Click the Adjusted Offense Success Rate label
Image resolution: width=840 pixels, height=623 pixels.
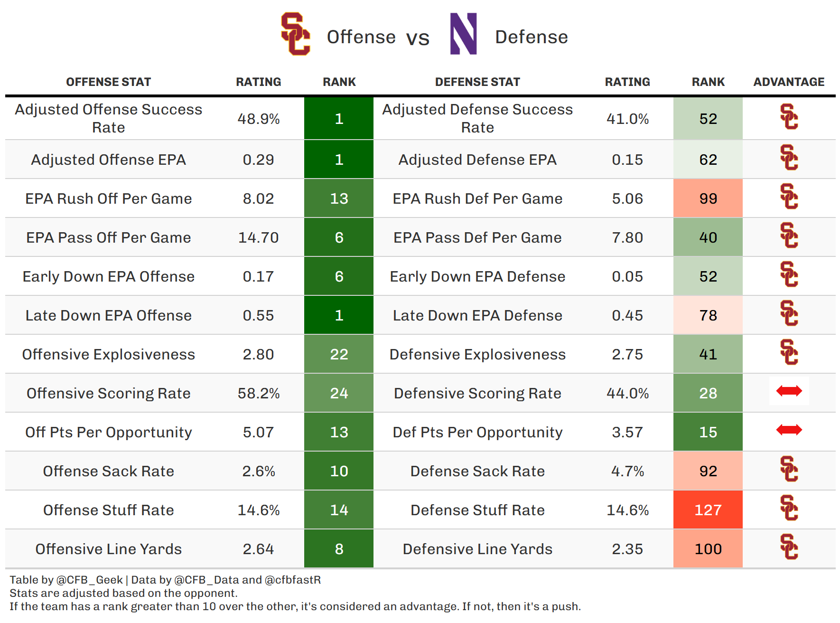tap(108, 118)
